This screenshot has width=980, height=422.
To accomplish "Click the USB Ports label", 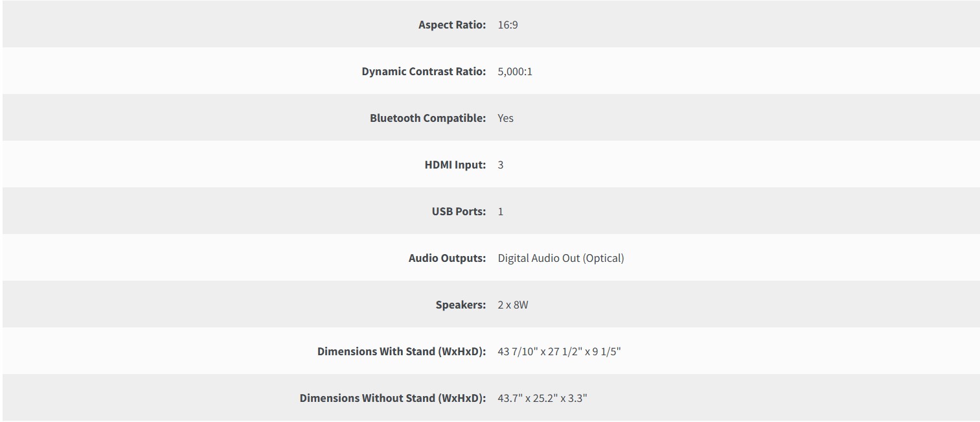I will pyautogui.click(x=459, y=211).
